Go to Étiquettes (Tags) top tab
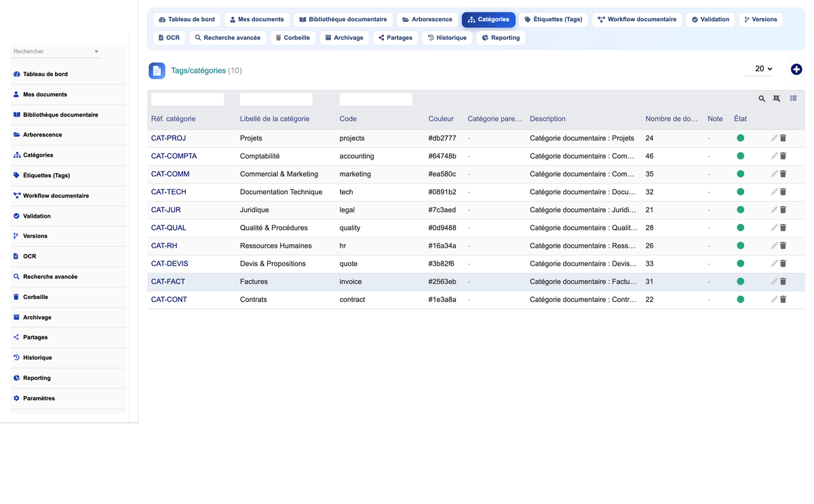814x504 pixels. click(554, 20)
